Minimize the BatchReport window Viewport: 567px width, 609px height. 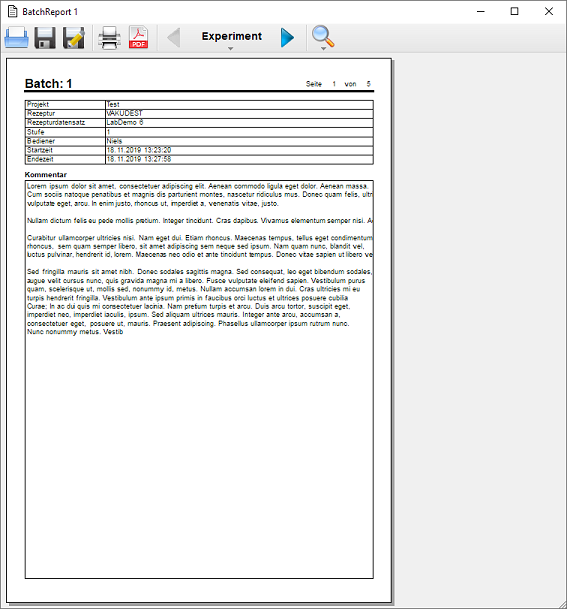[481, 11]
